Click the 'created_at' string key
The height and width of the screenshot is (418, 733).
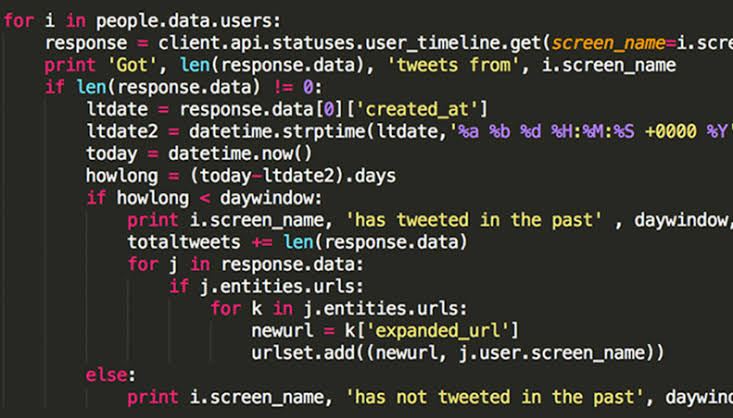click(x=416, y=110)
